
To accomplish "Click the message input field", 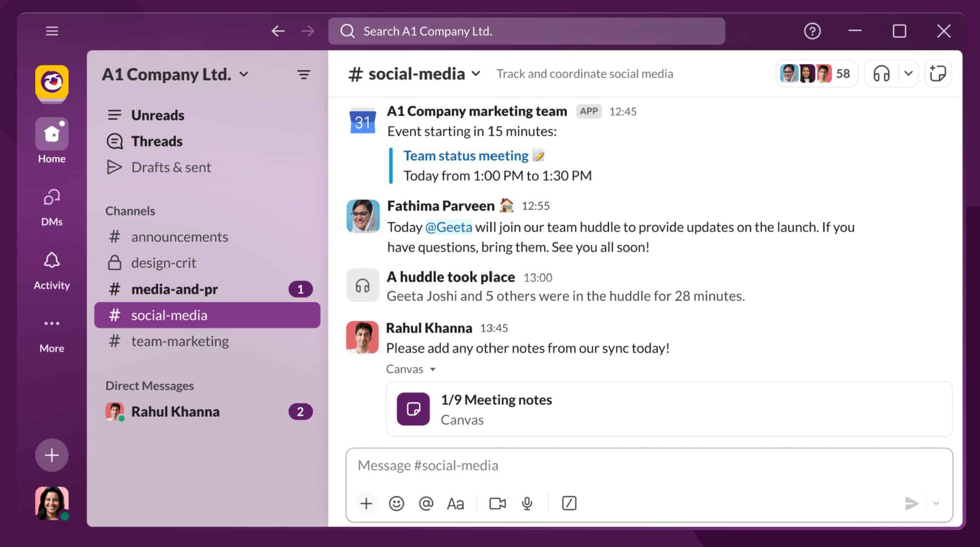I will 648,465.
